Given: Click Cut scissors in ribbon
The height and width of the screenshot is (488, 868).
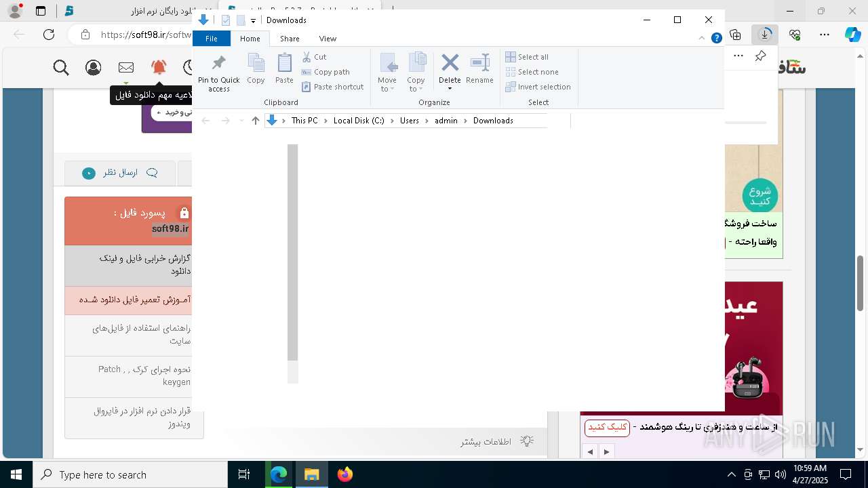Looking at the screenshot, I should pos(314,57).
